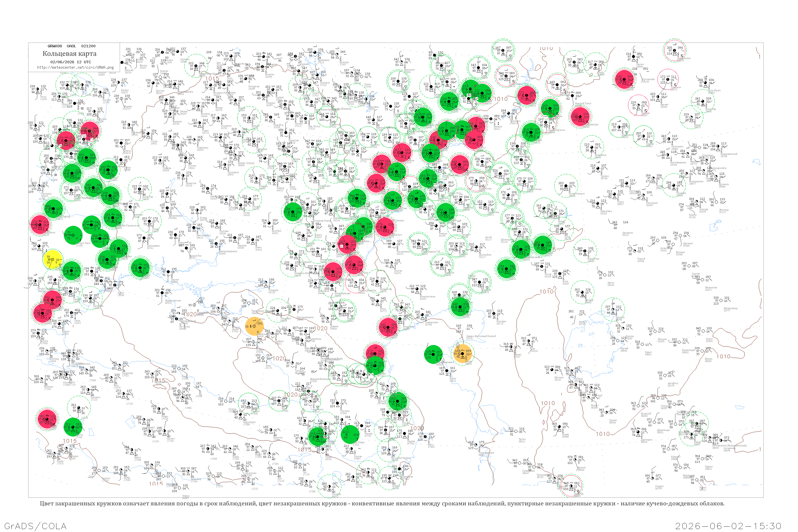Screen dimensions: 798x532
Task: Click the "Северо-Восточный Каспий" station label
Action: pyautogui.click(x=481, y=336)
